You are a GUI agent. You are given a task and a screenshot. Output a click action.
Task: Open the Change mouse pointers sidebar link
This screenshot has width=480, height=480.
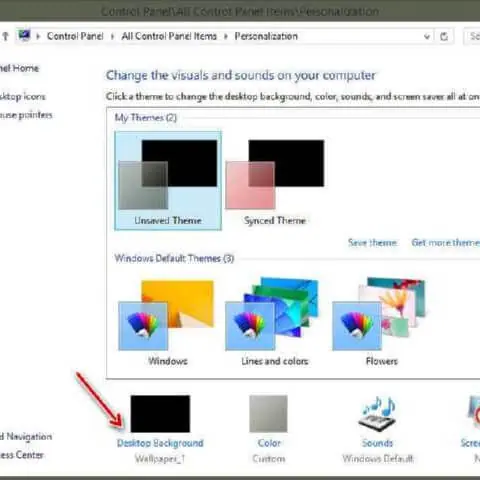pos(26,115)
